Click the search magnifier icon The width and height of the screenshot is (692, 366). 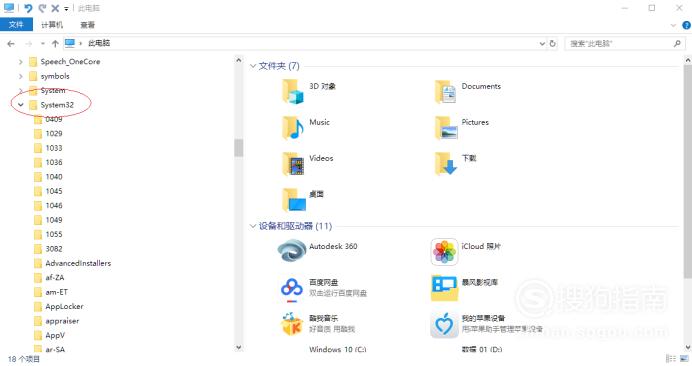(x=677, y=43)
